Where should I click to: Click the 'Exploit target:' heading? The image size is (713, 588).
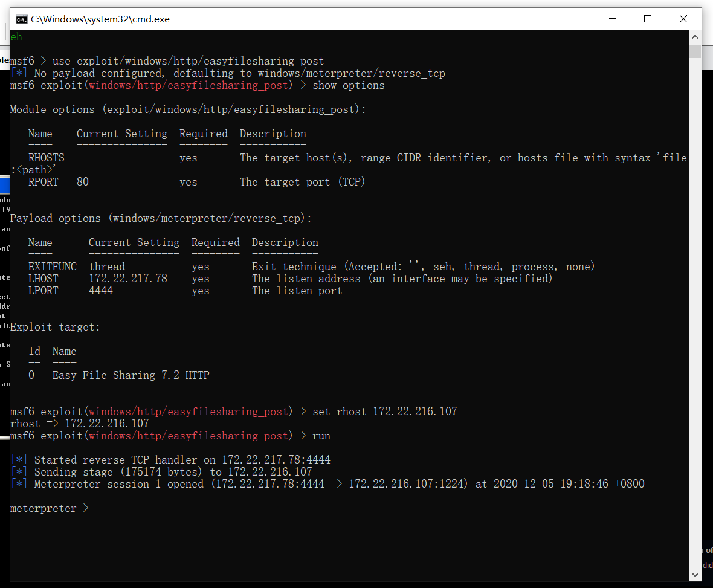click(55, 327)
